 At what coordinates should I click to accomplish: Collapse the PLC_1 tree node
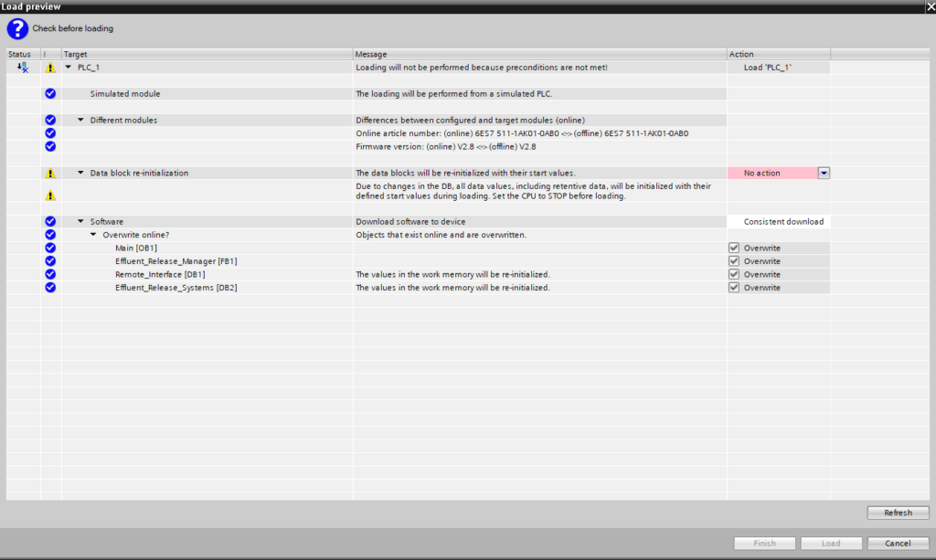pos(69,68)
